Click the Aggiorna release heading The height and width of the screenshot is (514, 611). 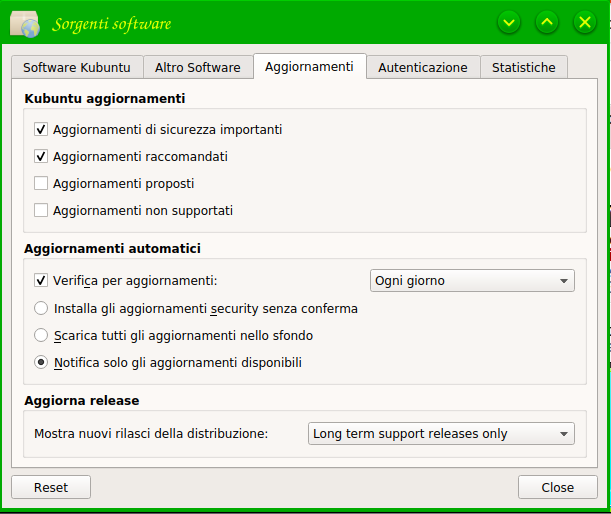point(82,401)
